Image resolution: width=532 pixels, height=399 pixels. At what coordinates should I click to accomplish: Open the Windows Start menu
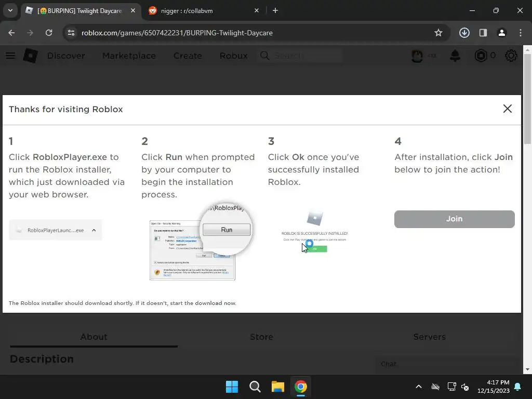pyautogui.click(x=232, y=387)
